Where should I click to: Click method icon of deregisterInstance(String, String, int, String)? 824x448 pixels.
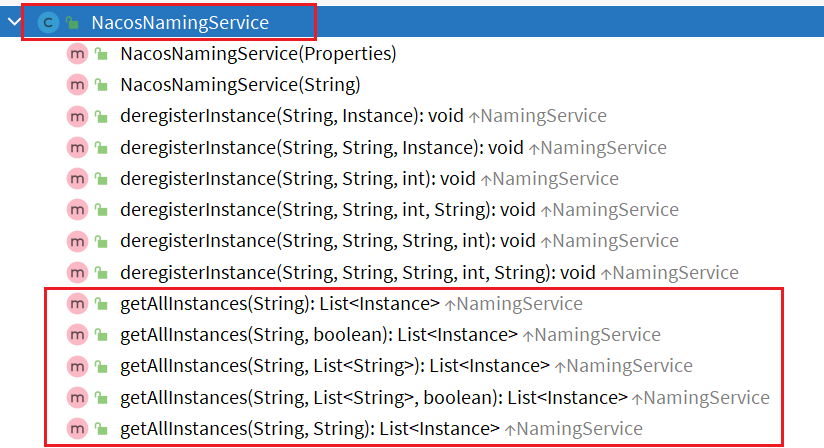78,210
